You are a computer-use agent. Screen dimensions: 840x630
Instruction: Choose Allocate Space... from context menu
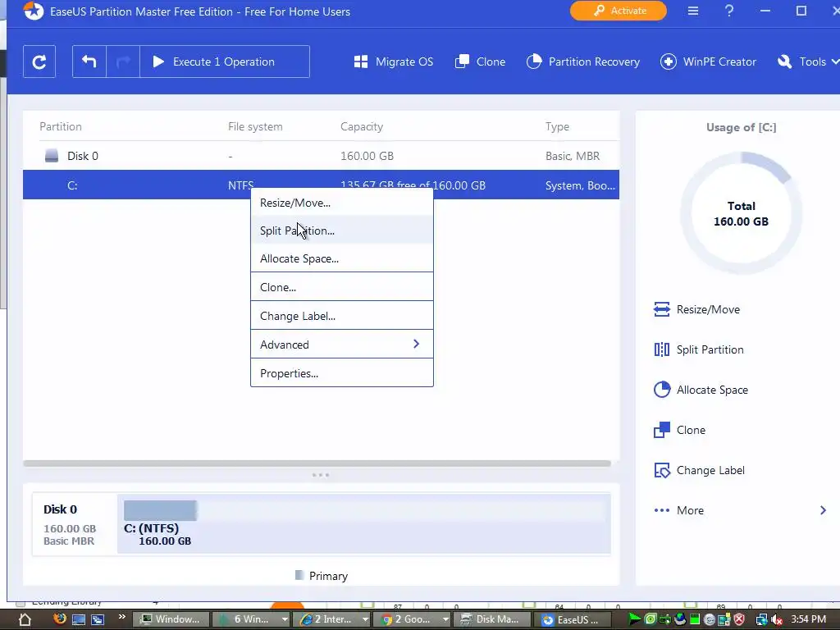click(x=342, y=258)
